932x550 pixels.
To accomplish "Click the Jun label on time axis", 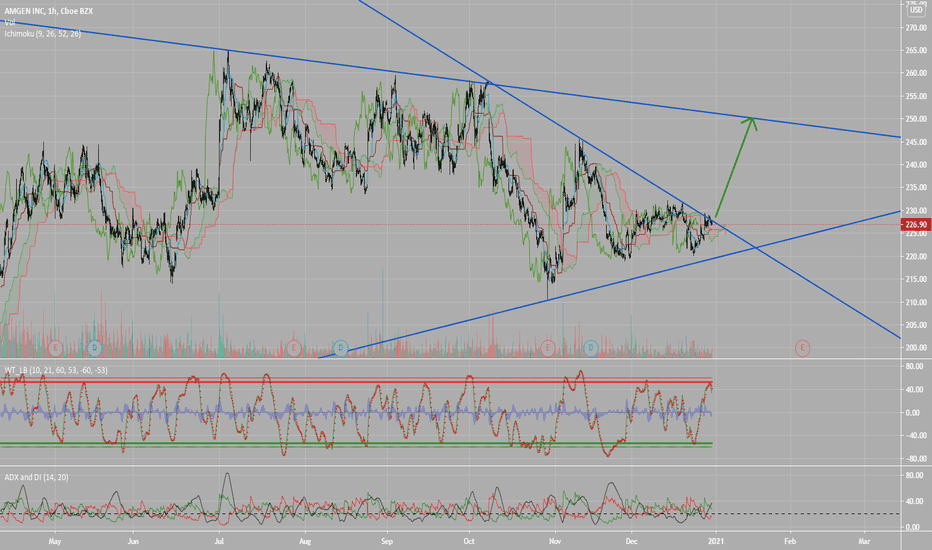I will click(133, 541).
